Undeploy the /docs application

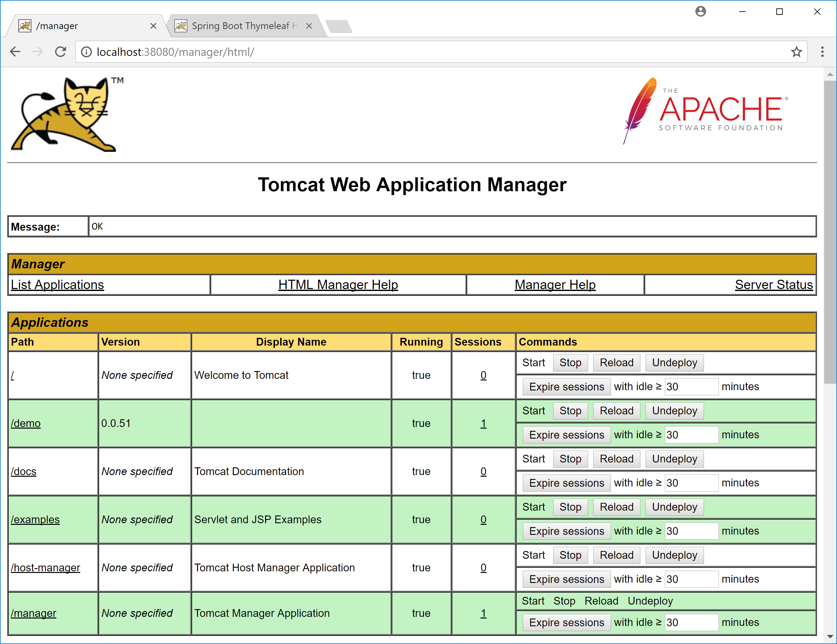pyautogui.click(x=674, y=459)
